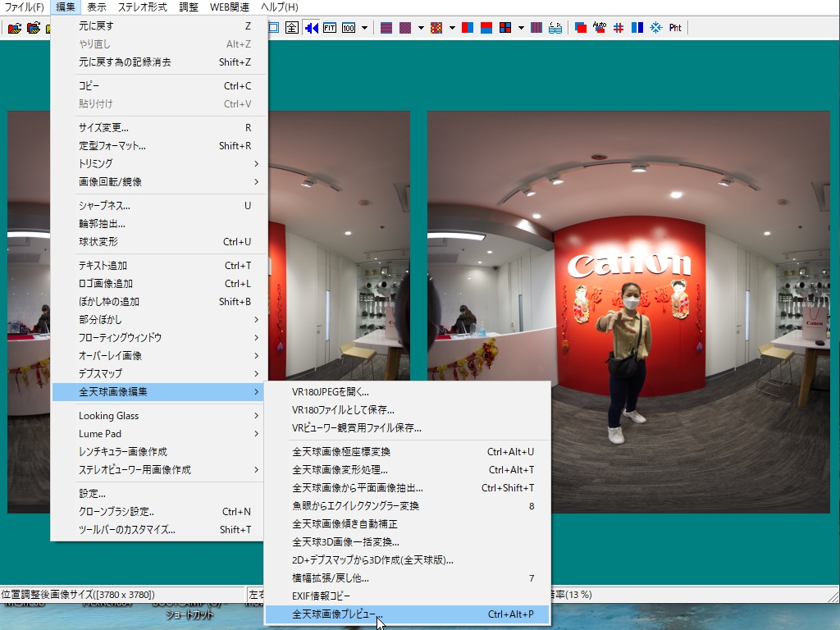Screen dimensions: 840x630
Task: Click the overlapping blue-red squares icon
Action: pos(580,28)
